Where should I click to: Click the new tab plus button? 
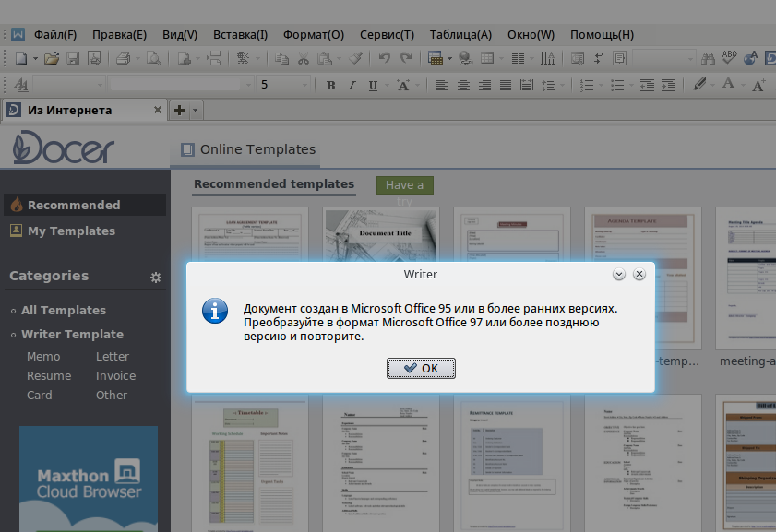(x=179, y=111)
